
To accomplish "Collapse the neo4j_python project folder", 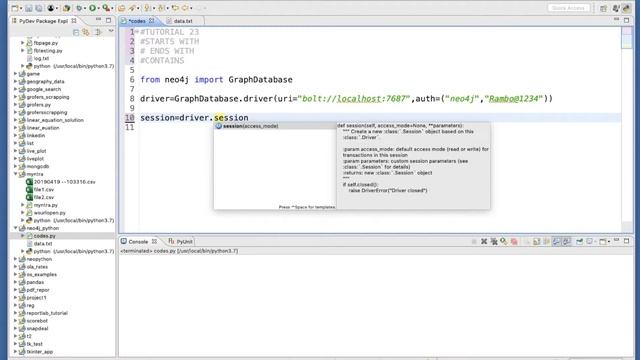I will [x=16, y=228].
